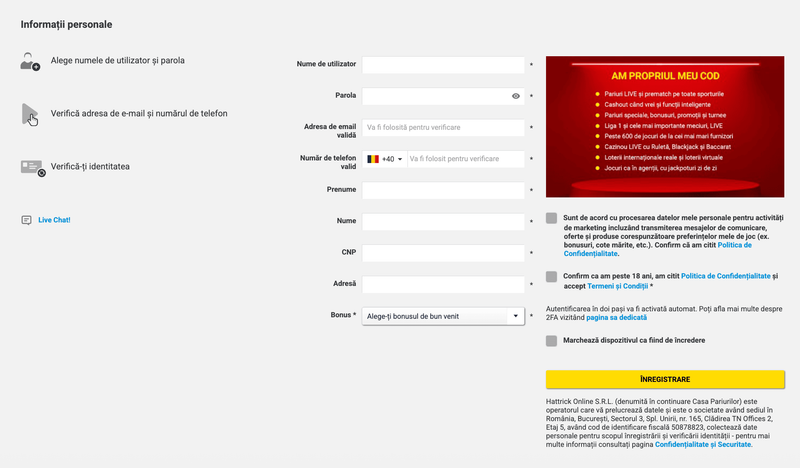The image size is (800, 468).
Task: Click the user-plus icon beside username step
Action: coord(30,62)
